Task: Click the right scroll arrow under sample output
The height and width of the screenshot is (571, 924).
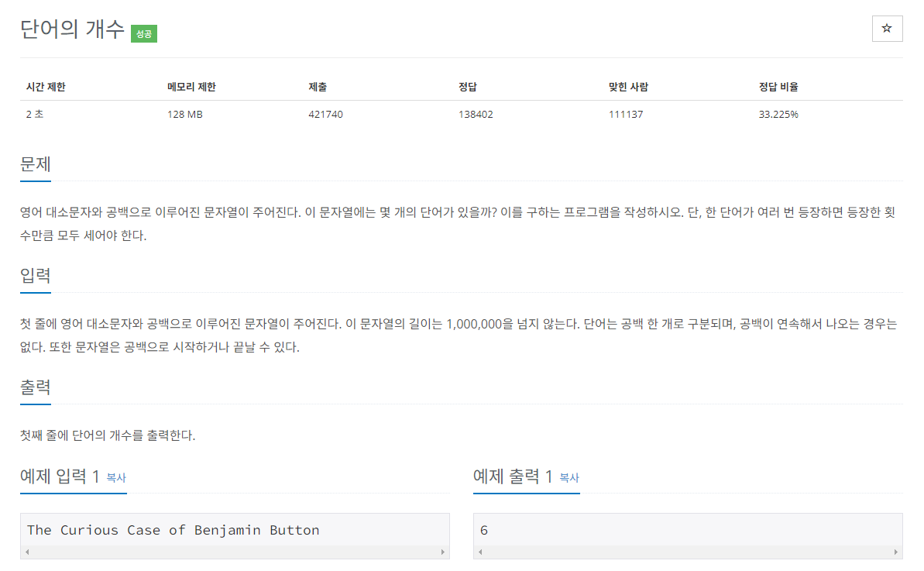Action: (x=897, y=552)
